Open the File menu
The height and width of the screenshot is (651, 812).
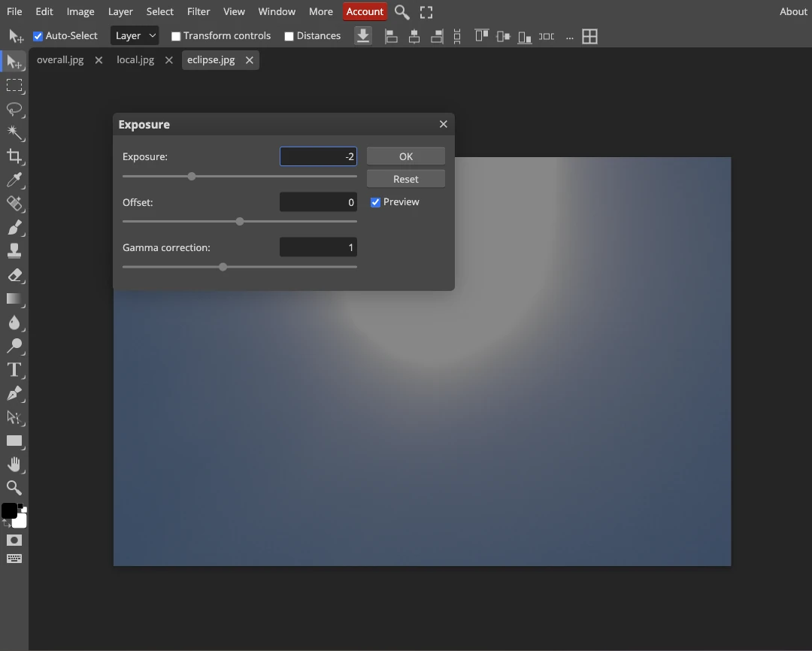[x=14, y=11]
